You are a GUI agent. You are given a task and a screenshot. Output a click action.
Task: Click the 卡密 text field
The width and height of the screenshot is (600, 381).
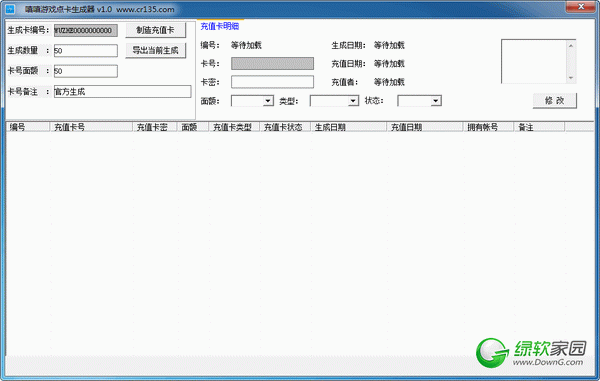pos(272,82)
